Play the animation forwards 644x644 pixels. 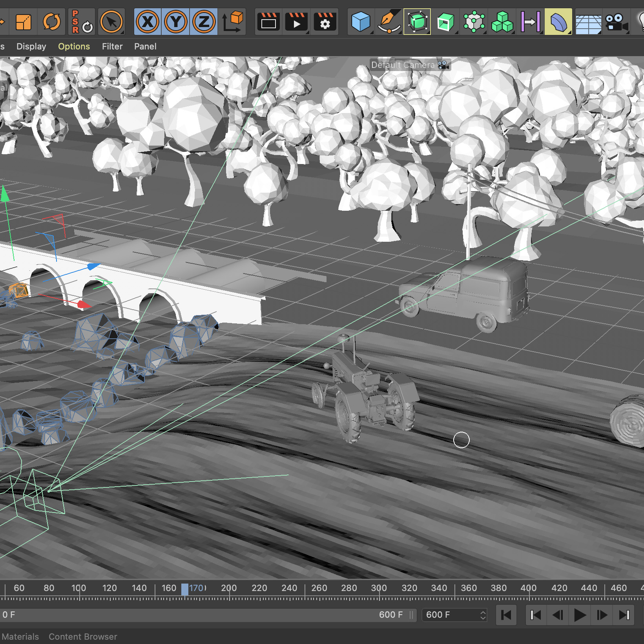[580, 615]
